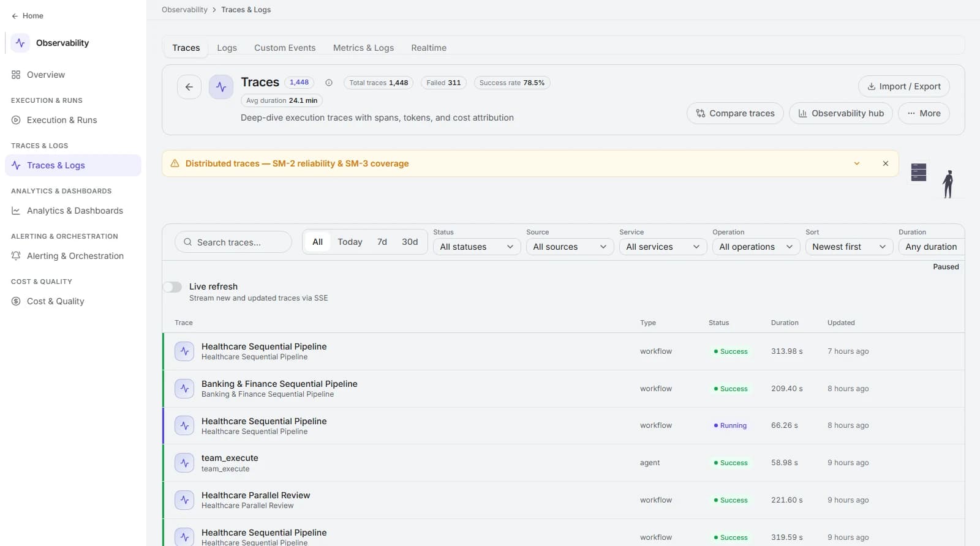Screen dimensions: 980x546
Task: Open Cost & Quality in the sidebar
Action: coord(73,301)
